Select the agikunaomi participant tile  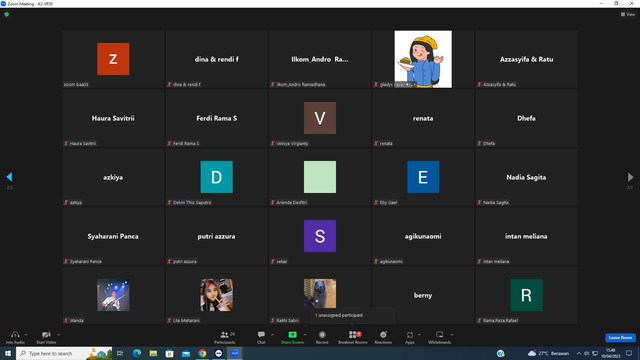[423, 236]
